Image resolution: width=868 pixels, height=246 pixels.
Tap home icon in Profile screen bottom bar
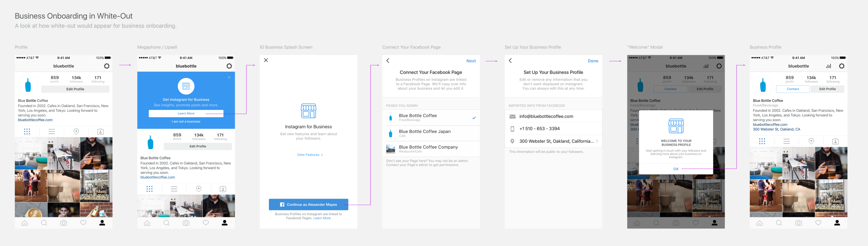click(x=25, y=223)
